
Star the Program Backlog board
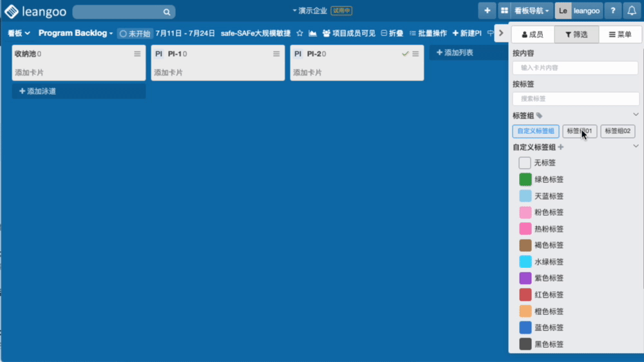(299, 33)
